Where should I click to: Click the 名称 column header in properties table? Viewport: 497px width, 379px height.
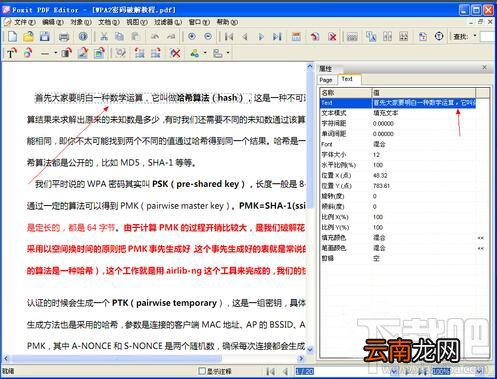click(x=346, y=92)
